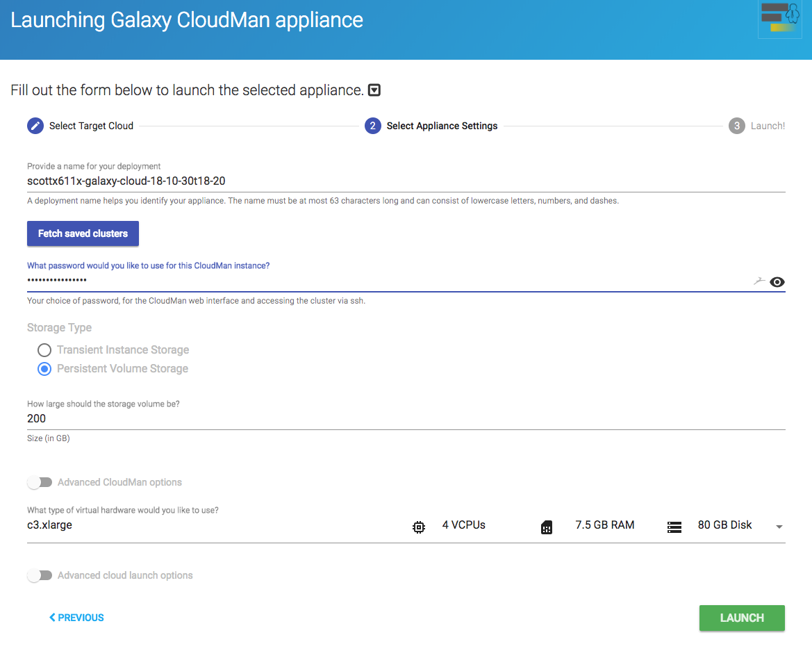Go to the Select Target Cloud step

tap(91, 126)
